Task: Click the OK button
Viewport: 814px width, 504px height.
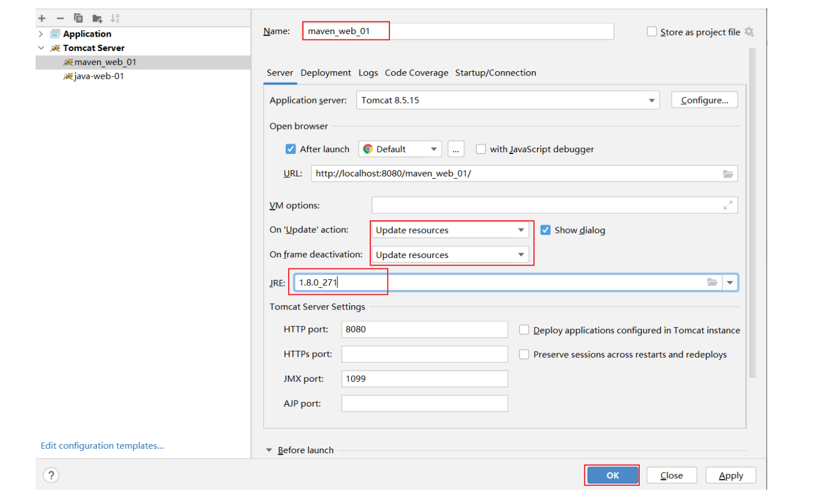Action: (x=612, y=476)
